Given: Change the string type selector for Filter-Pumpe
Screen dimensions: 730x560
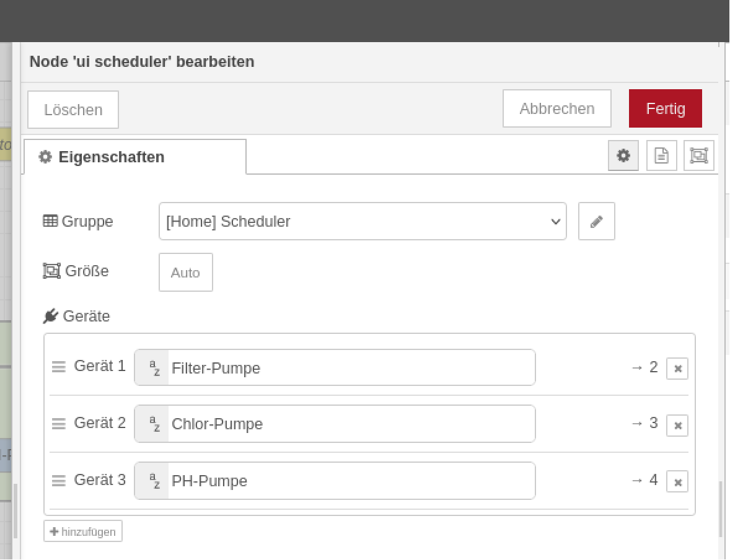Looking at the screenshot, I should click(152, 368).
